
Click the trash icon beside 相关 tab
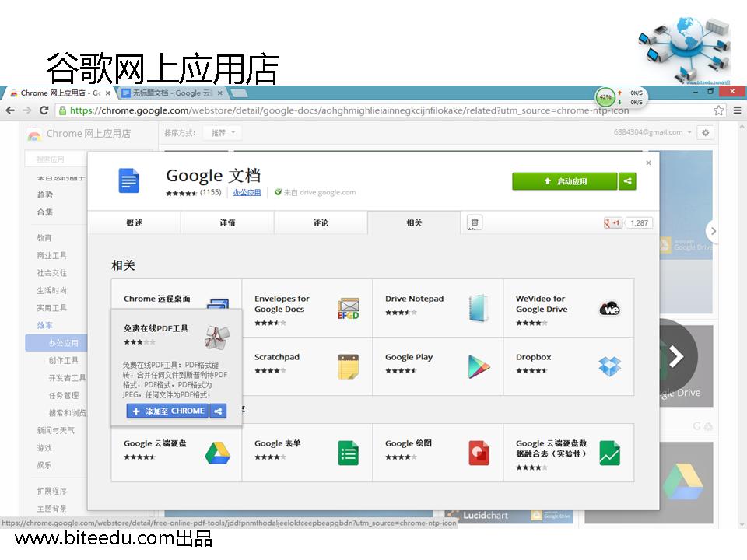[475, 222]
